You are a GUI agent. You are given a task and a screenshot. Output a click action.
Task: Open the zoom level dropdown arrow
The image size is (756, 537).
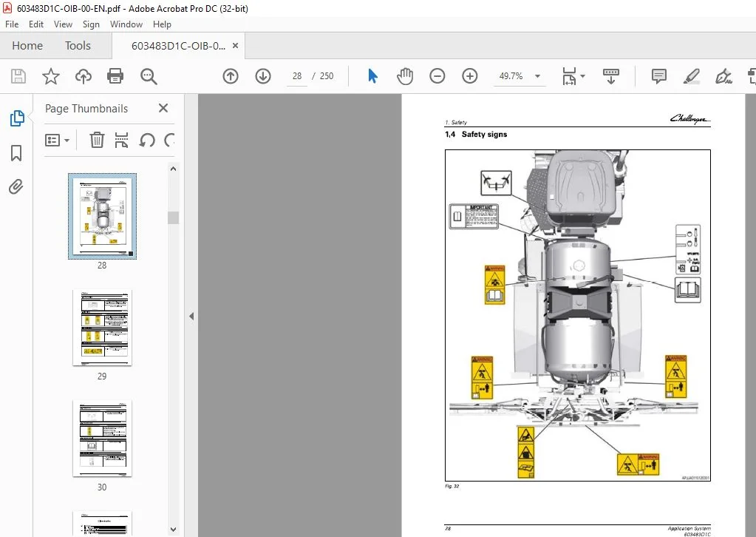click(537, 76)
